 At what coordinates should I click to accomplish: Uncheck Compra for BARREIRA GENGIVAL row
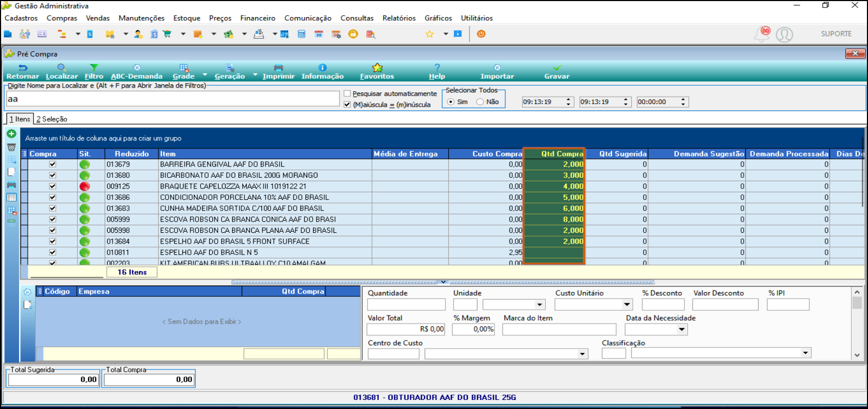point(52,164)
